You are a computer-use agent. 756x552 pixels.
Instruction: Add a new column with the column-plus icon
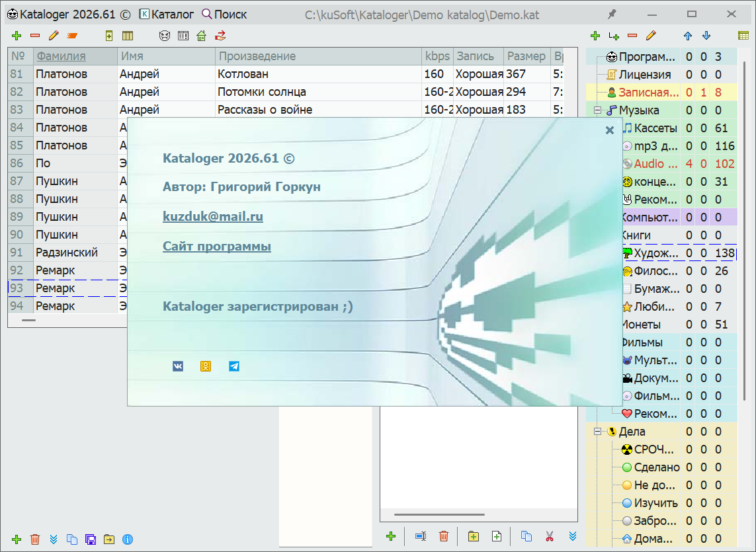click(109, 36)
